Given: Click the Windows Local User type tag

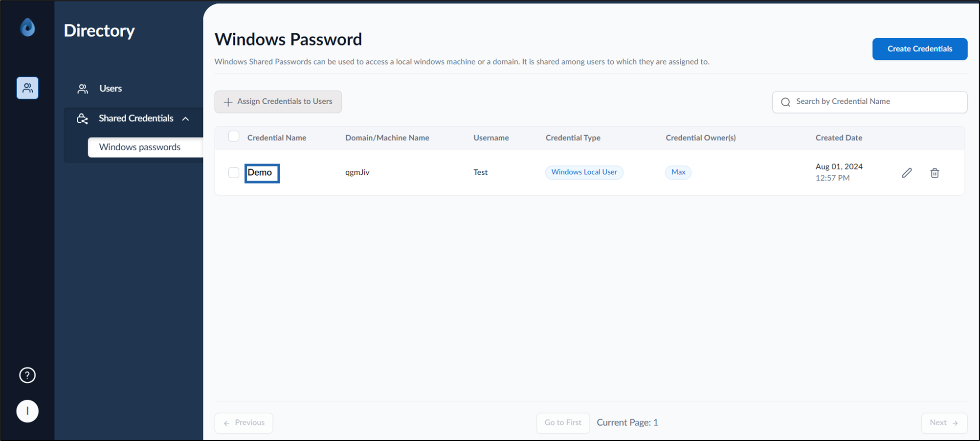Looking at the screenshot, I should tap(584, 172).
